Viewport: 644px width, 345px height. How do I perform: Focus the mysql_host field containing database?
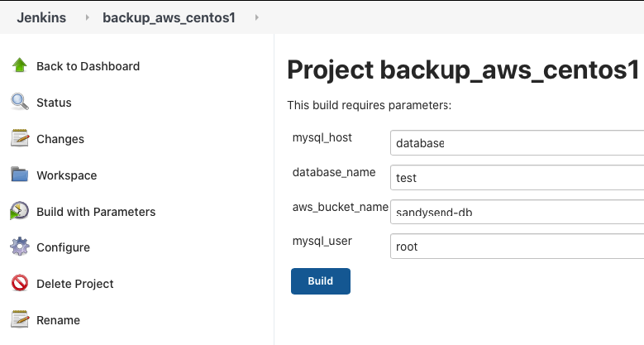coord(517,142)
